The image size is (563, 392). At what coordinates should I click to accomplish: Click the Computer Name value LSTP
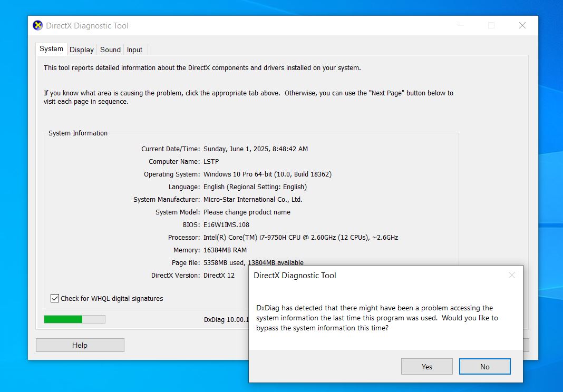[211, 162]
